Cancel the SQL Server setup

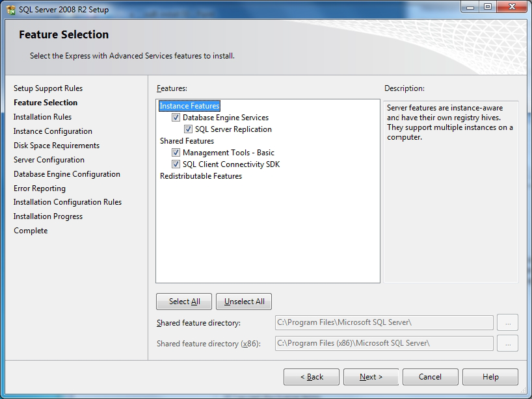click(x=430, y=377)
